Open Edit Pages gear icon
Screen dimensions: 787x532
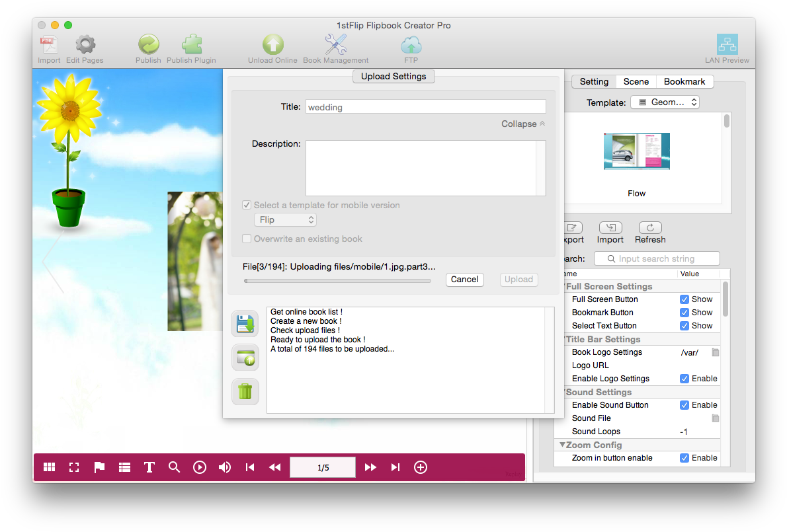point(85,45)
